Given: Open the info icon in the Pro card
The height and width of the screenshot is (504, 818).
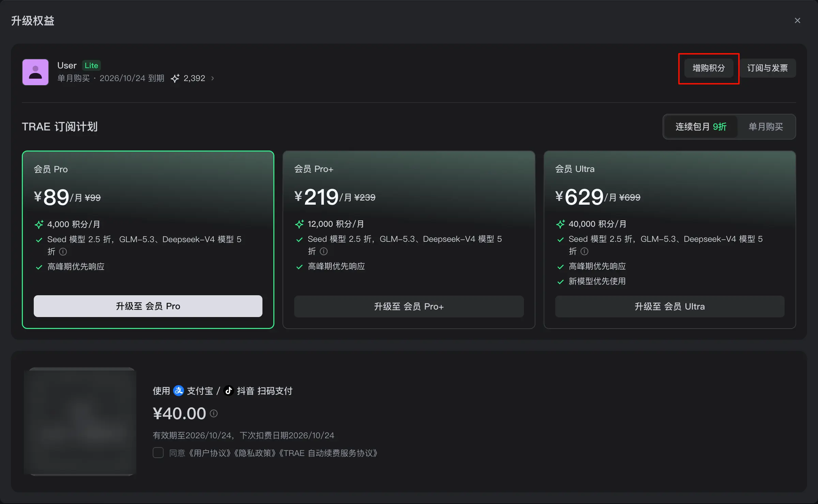Looking at the screenshot, I should click(63, 252).
